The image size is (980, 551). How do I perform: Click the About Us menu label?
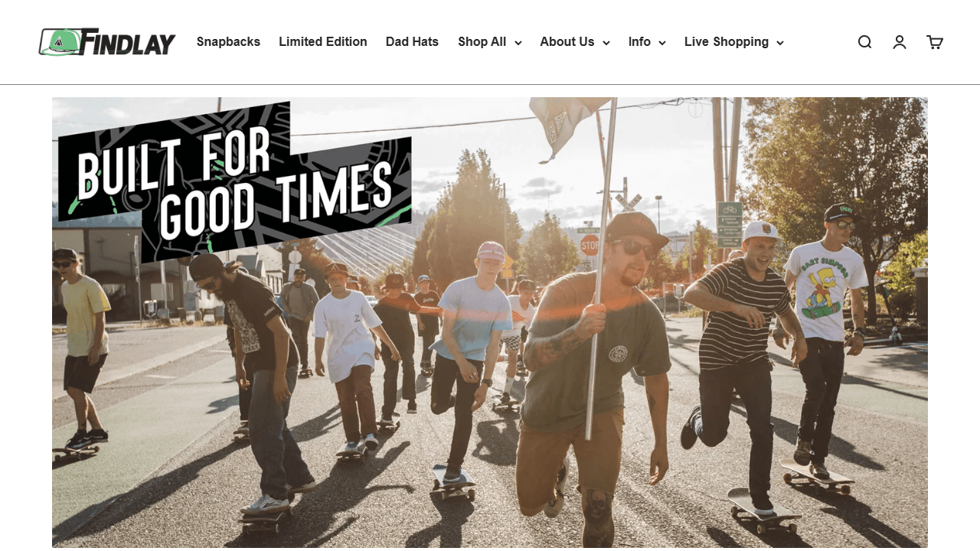(567, 42)
